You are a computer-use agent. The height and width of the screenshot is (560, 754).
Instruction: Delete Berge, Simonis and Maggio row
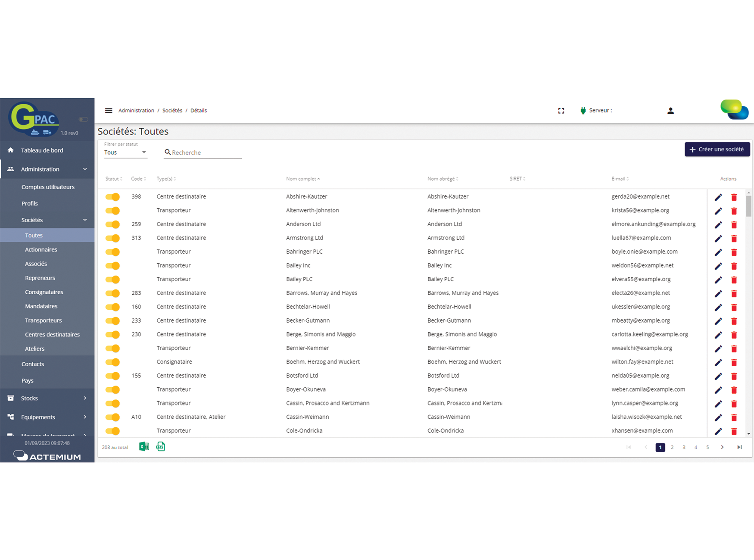[734, 335]
